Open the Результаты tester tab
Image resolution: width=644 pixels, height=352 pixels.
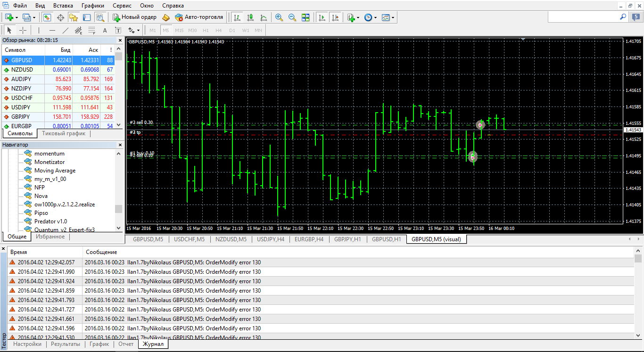[x=66, y=344]
